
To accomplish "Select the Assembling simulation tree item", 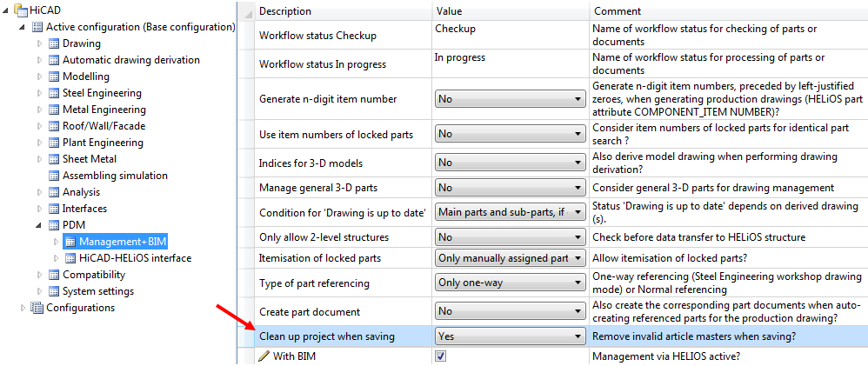I will pyautogui.click(x=115, y=176).
